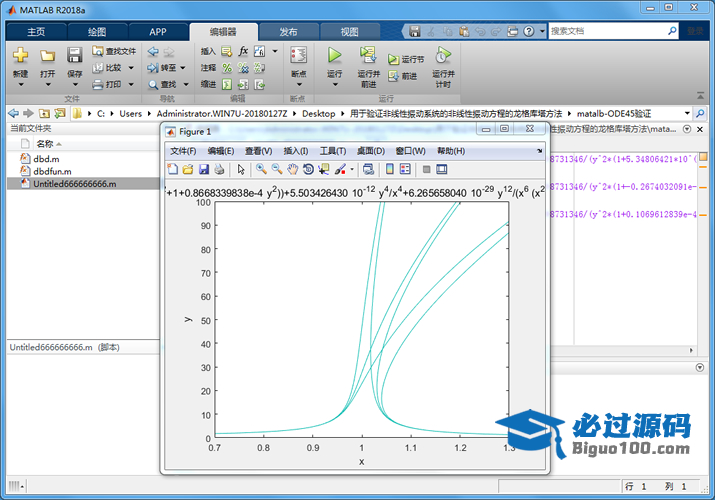715x500 pixels.
Task: Click the save figure icon in Figure 1 toolbar
Action: (x=204, y=170)
